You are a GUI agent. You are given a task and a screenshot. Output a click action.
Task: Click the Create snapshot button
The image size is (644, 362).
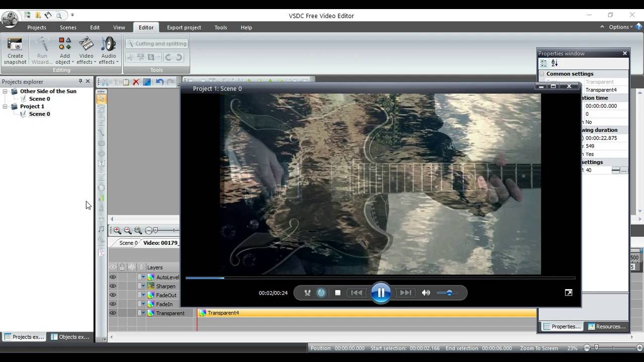pos(15,51)
